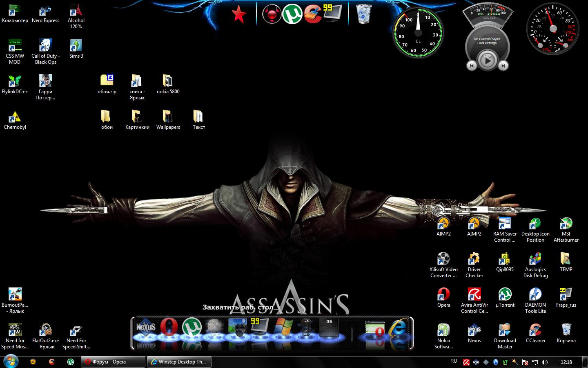The height and width of the screenshot is (368, 588).
Task: Click the moon weather icon in the dock
Action: click(215, 328)
